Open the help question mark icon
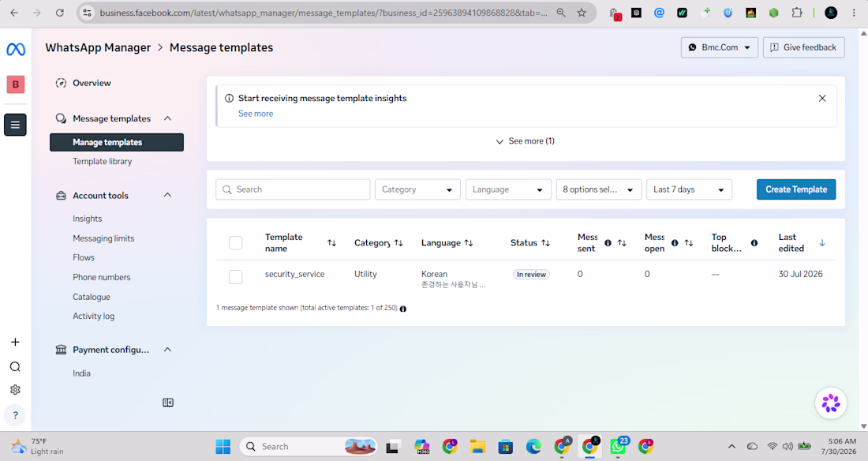This screenshot has height=461, width=868. (16, 415)
